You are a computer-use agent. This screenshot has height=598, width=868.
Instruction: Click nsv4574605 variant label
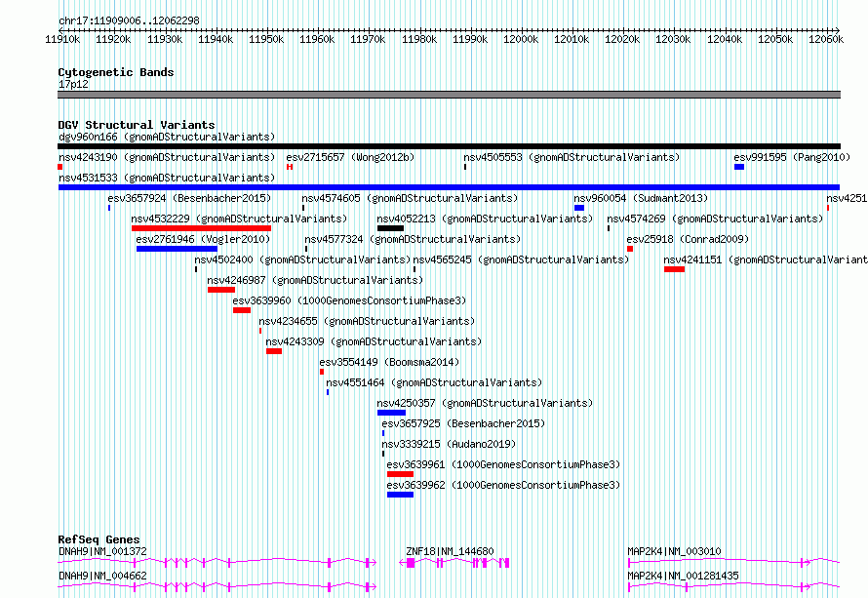point(410,198)
